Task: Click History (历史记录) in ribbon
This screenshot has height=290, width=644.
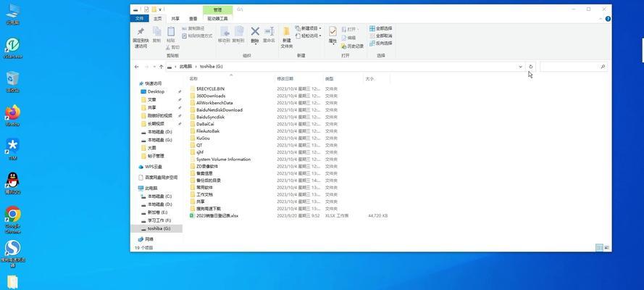Action: [352, 46]
